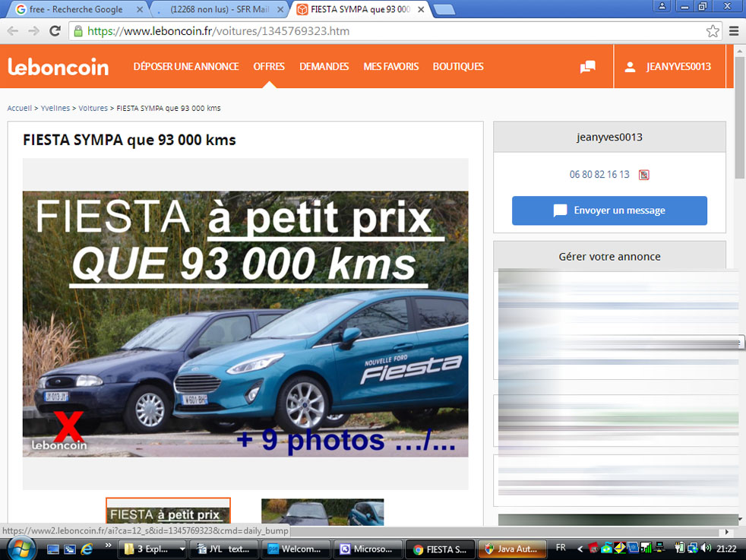Open the volume control in system tray

click(x=706, y=548)
